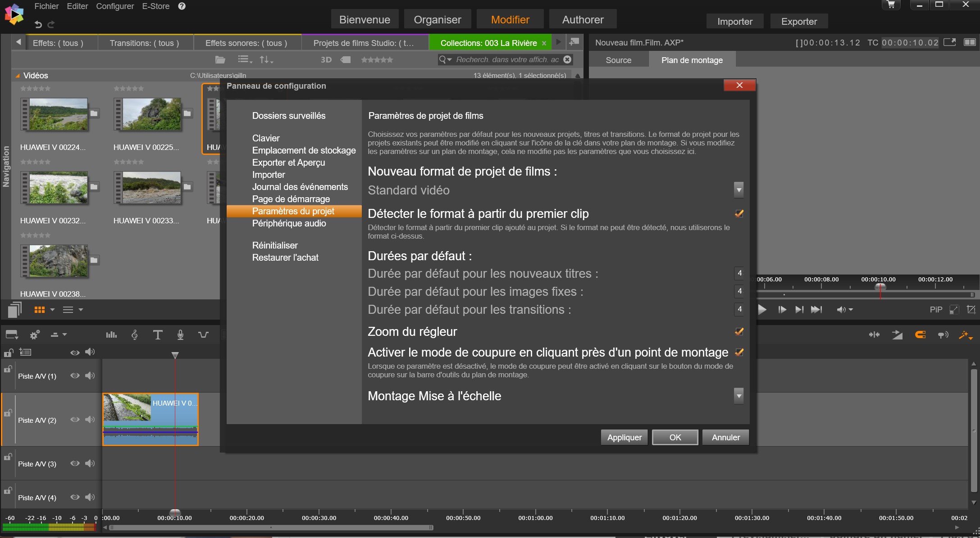Click the ScoreFitter treble clef icon

134,335
